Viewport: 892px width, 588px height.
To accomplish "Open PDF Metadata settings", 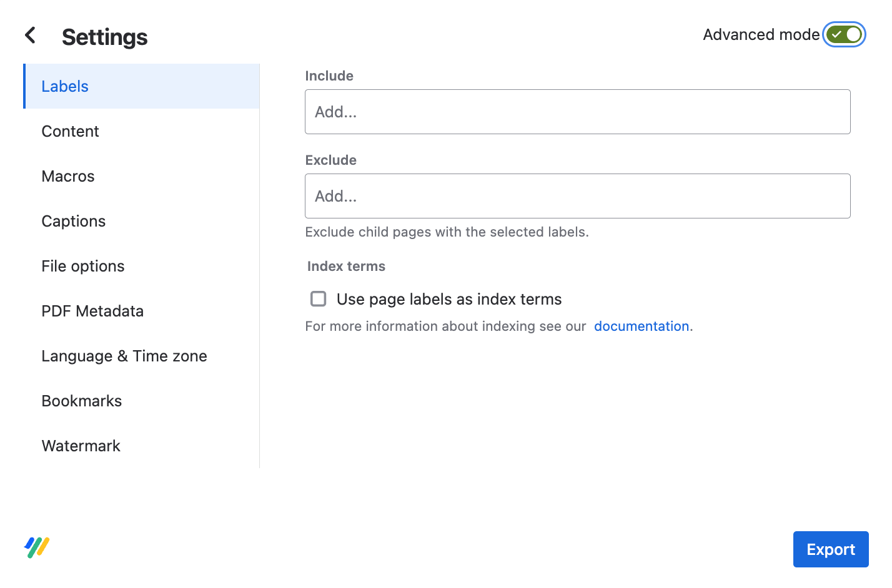I will coord(141,311).
